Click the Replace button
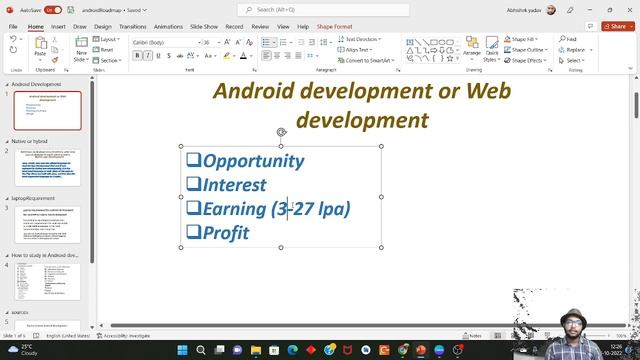The image size is (640, 360). pyautogui.click(x=572, y=50)
